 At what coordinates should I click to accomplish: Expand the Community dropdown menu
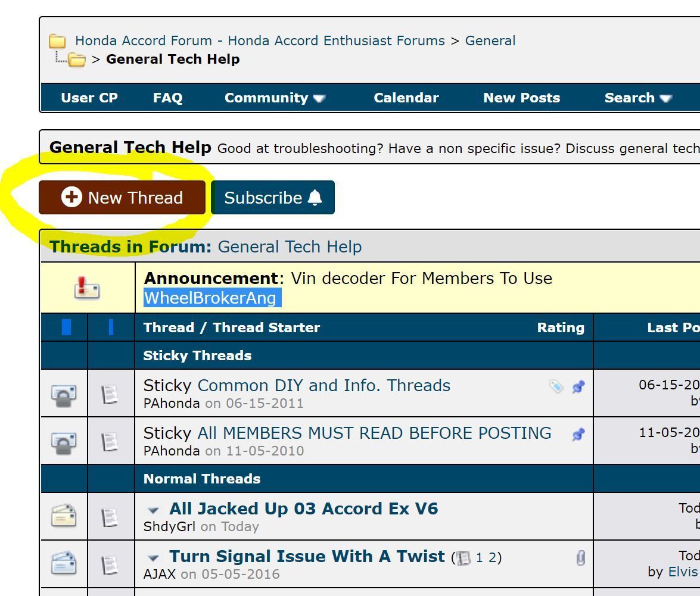[x=275, y=98]
